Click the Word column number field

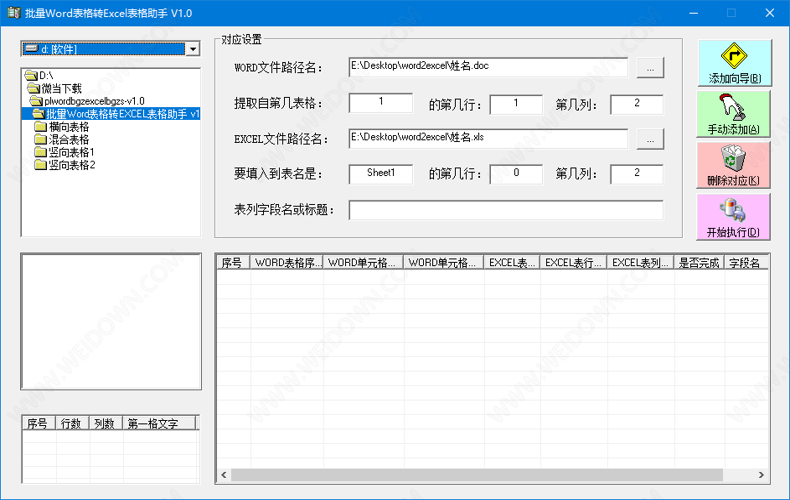[x=637, y=104]
